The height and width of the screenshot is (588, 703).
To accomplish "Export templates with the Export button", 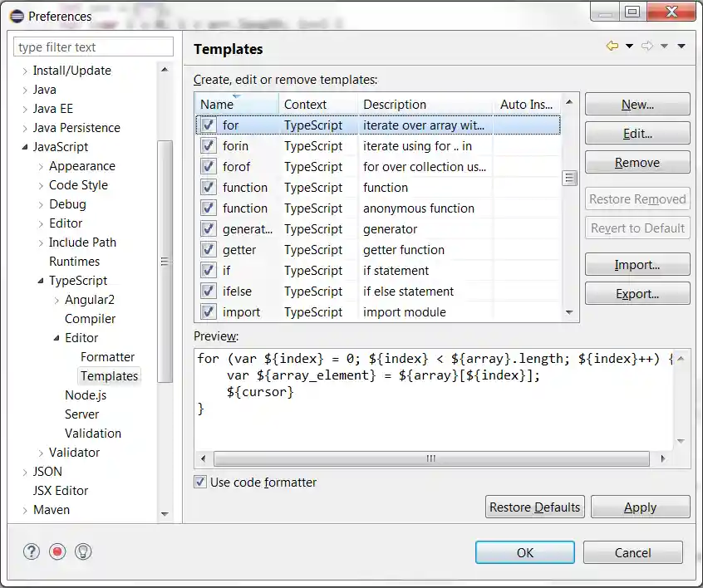I will point(637,293).
